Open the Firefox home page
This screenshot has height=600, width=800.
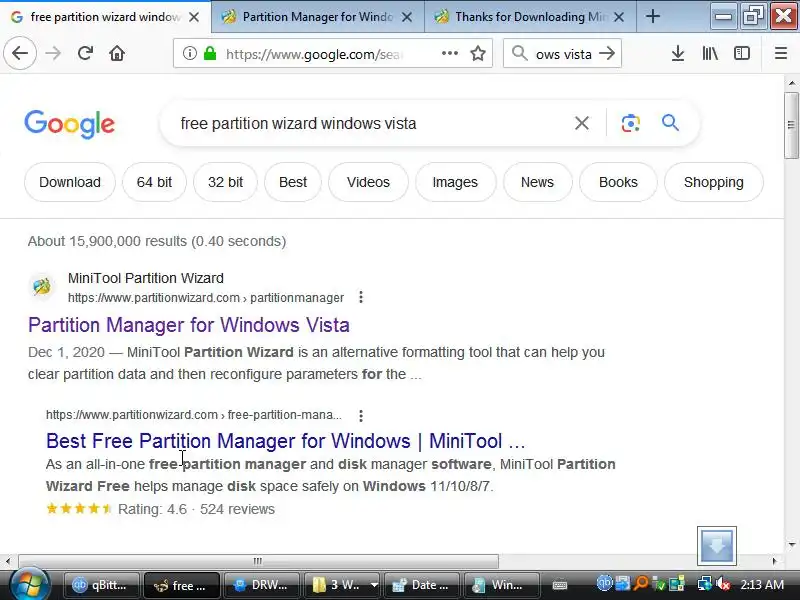pos(117,53)
